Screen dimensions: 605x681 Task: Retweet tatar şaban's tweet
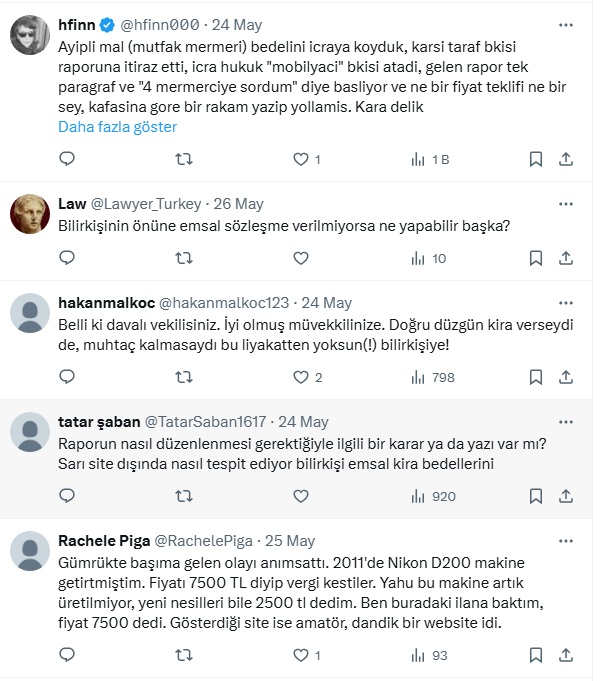(183, 496)
